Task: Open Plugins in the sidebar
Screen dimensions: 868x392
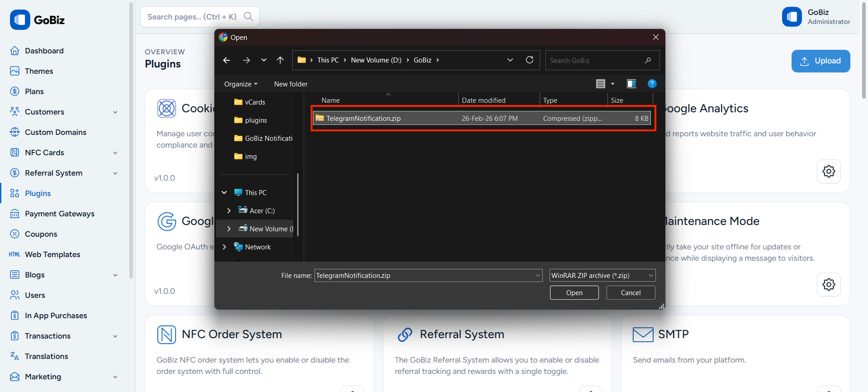Action: (x=38, y=193)
